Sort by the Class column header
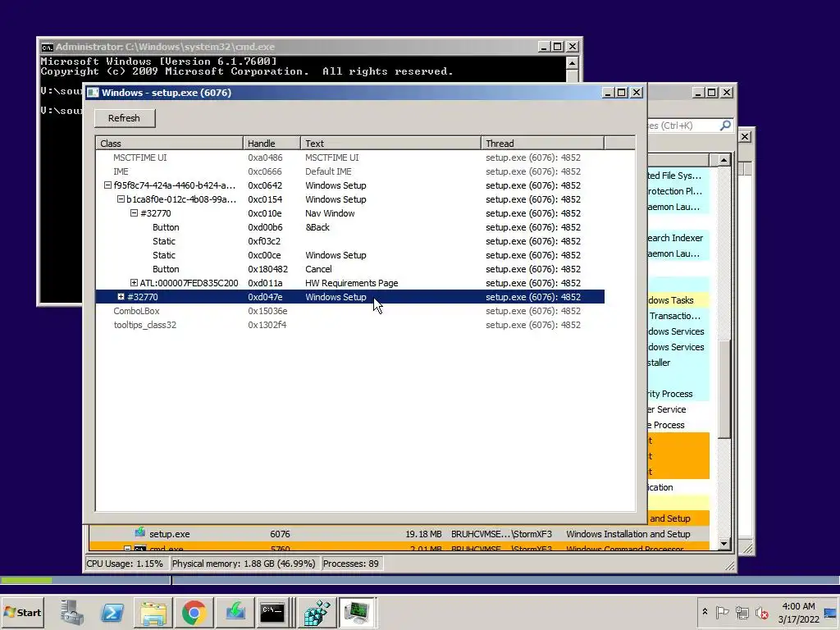Screen dimensions: 840x630 click(x=169, y=143)
